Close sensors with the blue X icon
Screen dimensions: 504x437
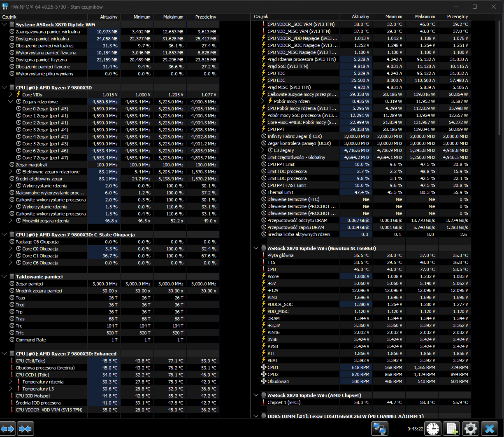click(490, 429)
